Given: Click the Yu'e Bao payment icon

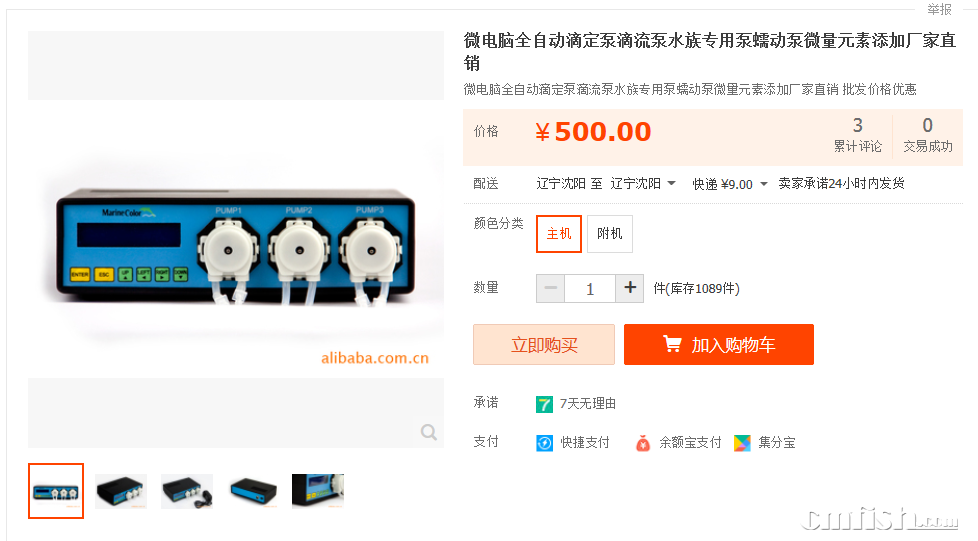Looking at the screenshot, I should pos(642,443).
